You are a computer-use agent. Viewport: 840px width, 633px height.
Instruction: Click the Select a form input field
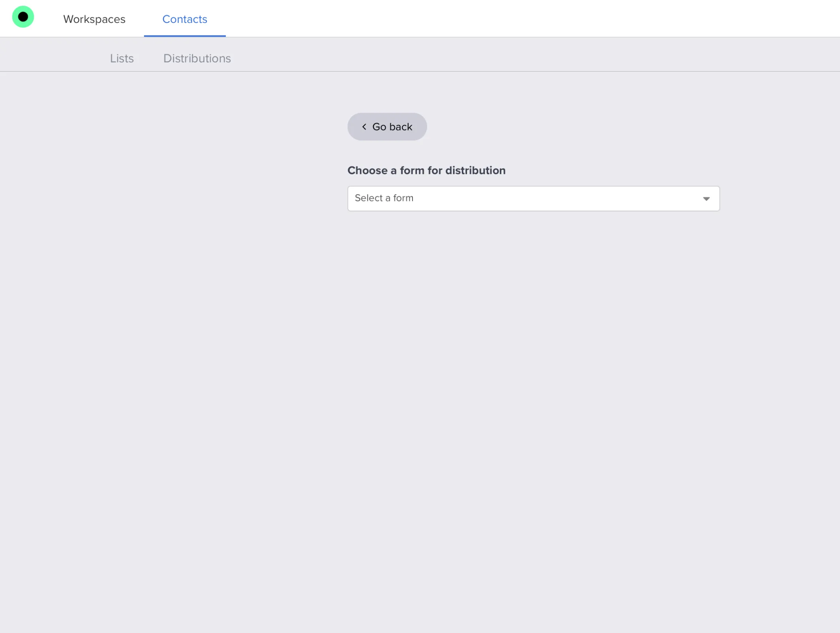pyautogui.click(x=533, y=199)
